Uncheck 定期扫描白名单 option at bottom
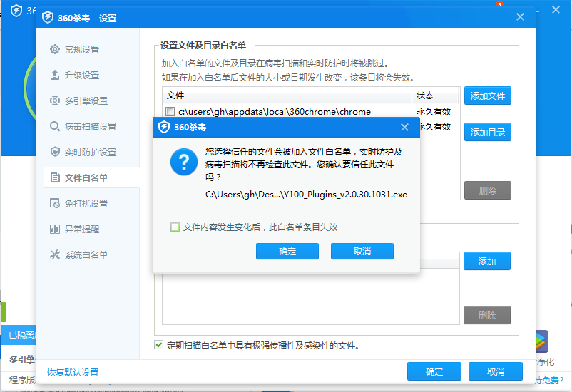The height and width of the screenshot is (392, 572). [x=159, y=346]
